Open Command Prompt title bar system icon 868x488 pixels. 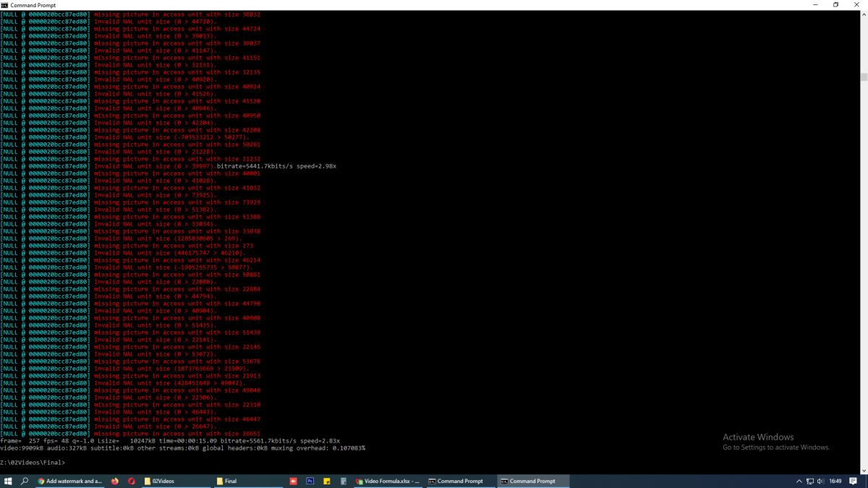click(x=4, y=5)
